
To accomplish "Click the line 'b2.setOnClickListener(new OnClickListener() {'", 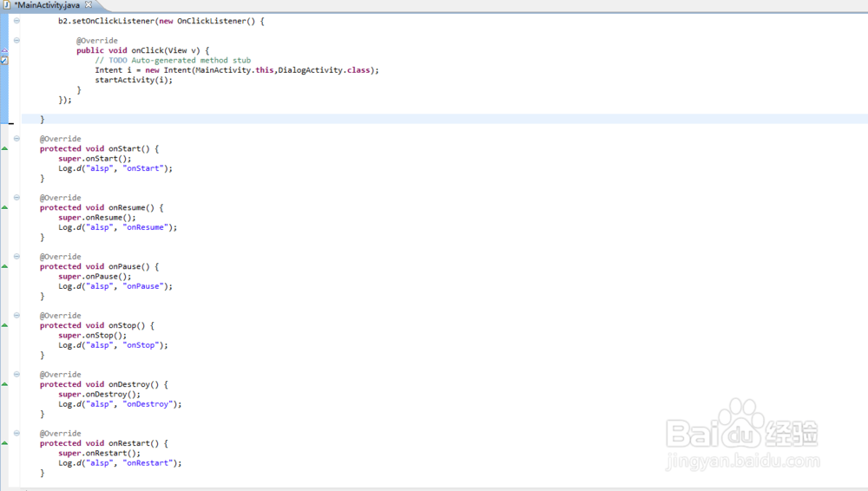I will click(x=161, y=21).
